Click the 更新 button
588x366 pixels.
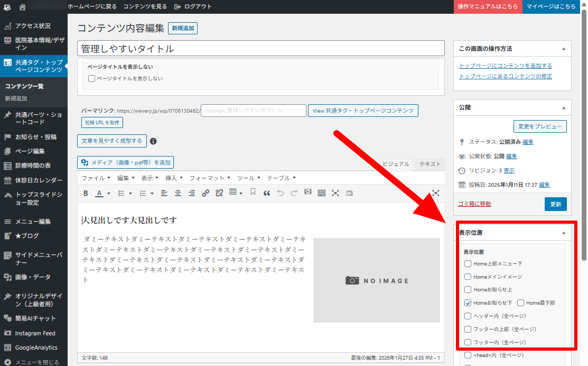pos(555,204)
